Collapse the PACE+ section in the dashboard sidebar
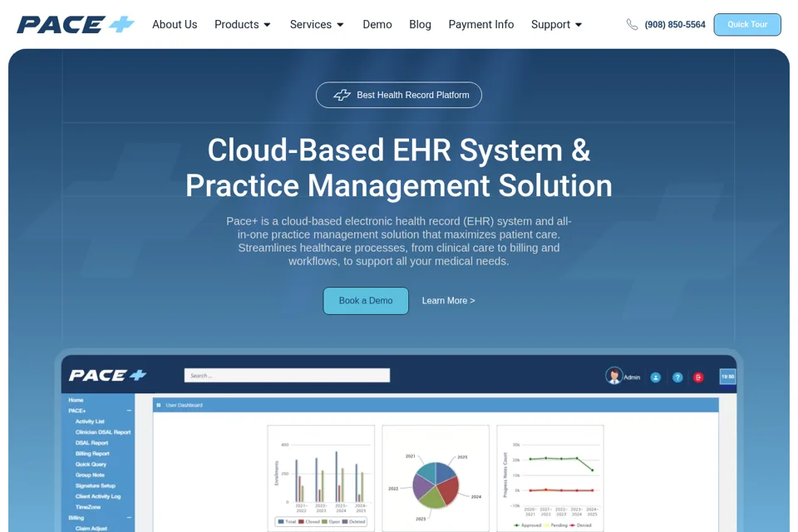This screenshot has height=532, width=798. 129,411
